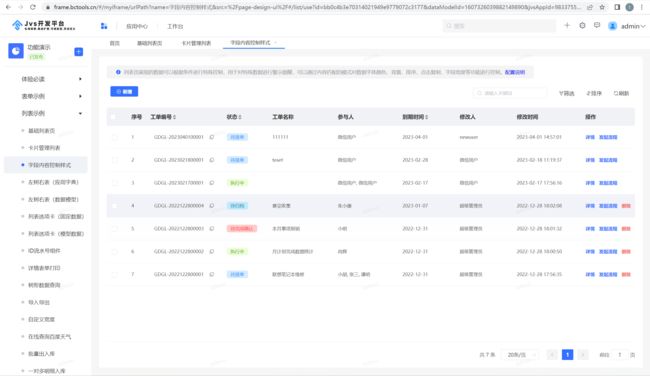Go to previous page arrow in pagination
The image size is (650, 376).
[x=552, y=355]
